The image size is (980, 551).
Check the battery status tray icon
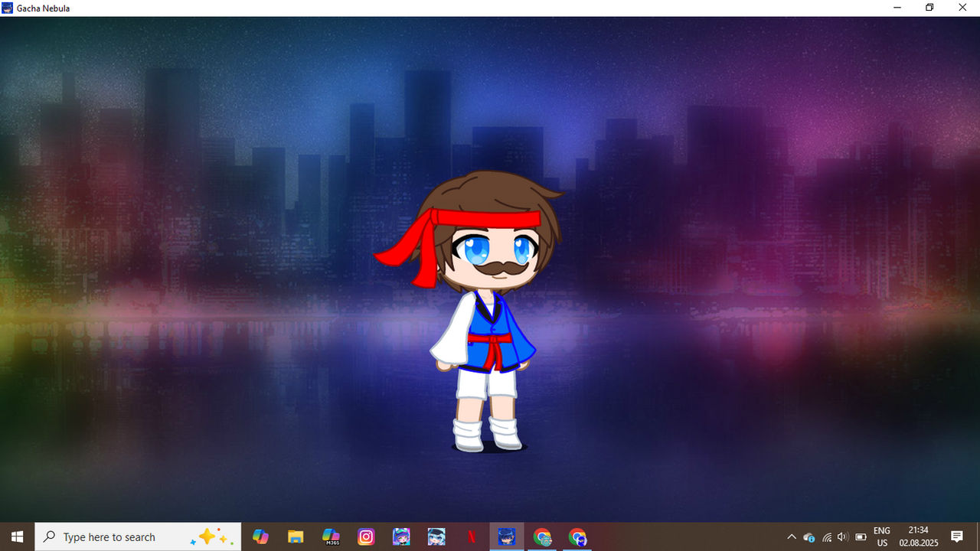click(x=861, y=537)
